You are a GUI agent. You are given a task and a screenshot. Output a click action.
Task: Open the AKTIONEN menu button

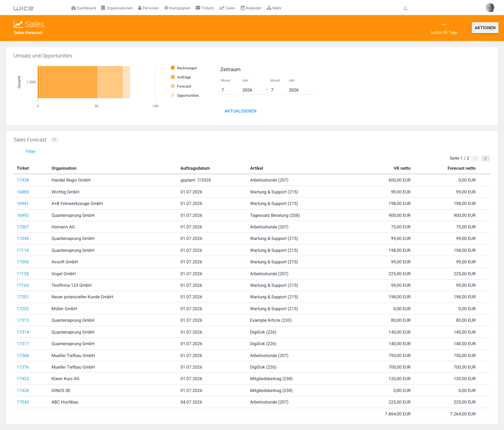click(485, 28)
